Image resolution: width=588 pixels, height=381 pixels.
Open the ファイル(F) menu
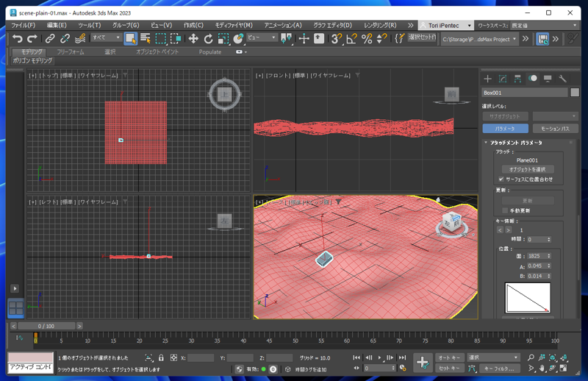24,25
